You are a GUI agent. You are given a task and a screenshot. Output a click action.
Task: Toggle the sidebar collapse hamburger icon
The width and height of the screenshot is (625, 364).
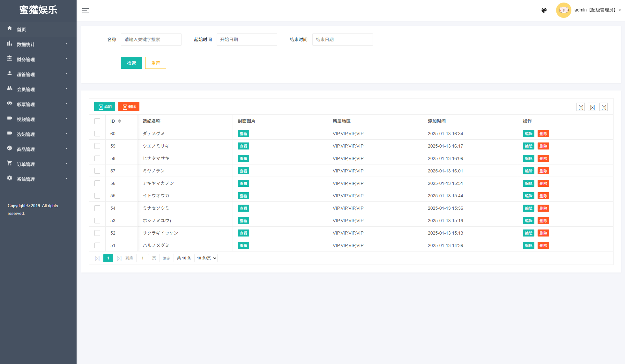tap(86, 10)
